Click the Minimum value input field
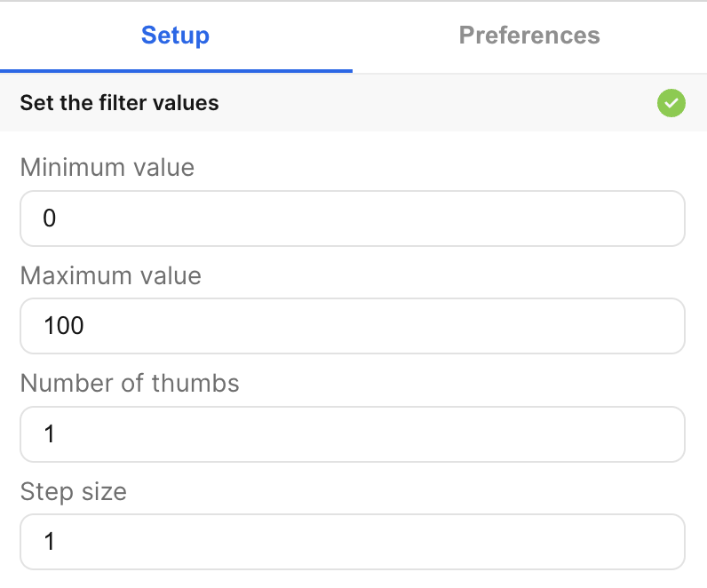 (353, 219)
